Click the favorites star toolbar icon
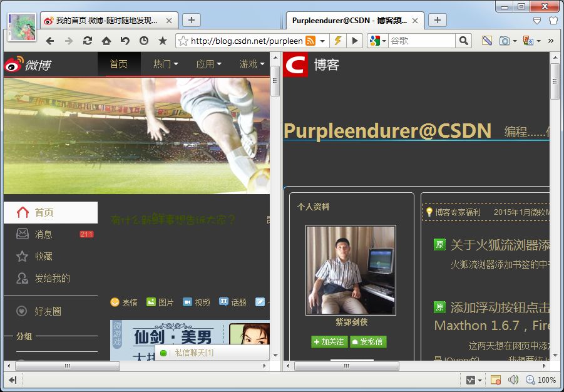 coord(163,41)
